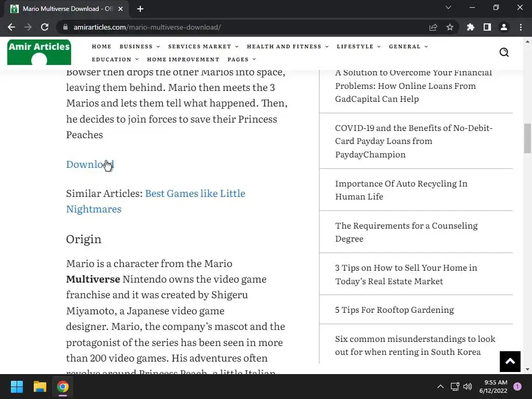Open a new browser tab
This screenshot has height=399, width=532.
point(140,9)
